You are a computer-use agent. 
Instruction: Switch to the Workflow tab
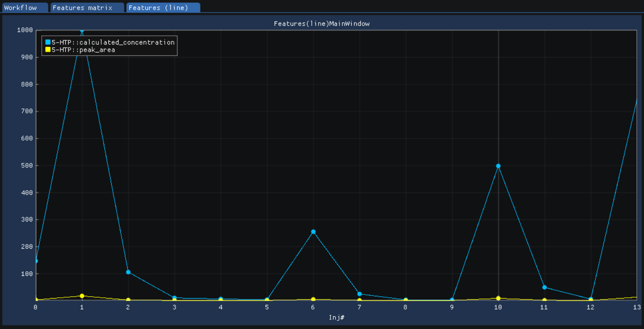pyautogui.click(x=25, y=8)
